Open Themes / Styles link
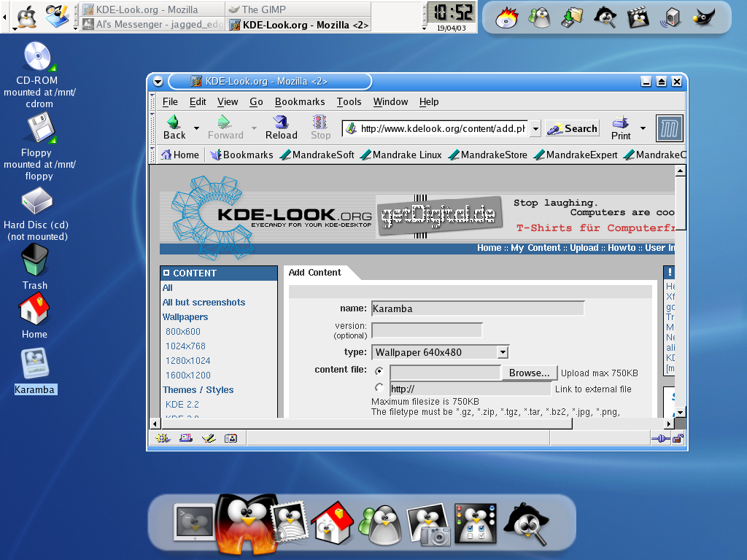The height and width of the screenshot is (560, 747). (198, 390)
